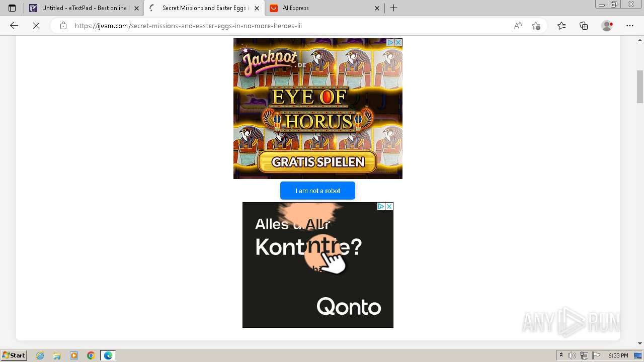
Task: Select Microsoft Edge taskbar button
Action: point(108,355)
